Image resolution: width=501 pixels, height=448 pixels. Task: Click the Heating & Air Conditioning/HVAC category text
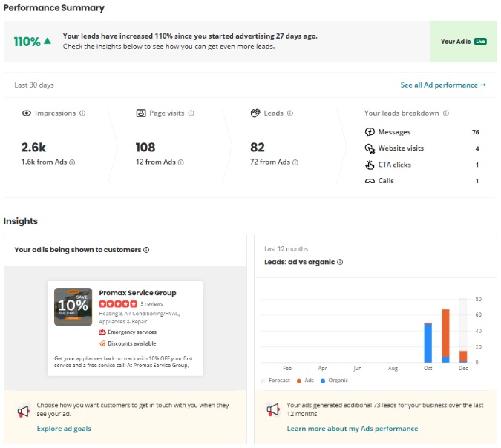pos(140,314)
